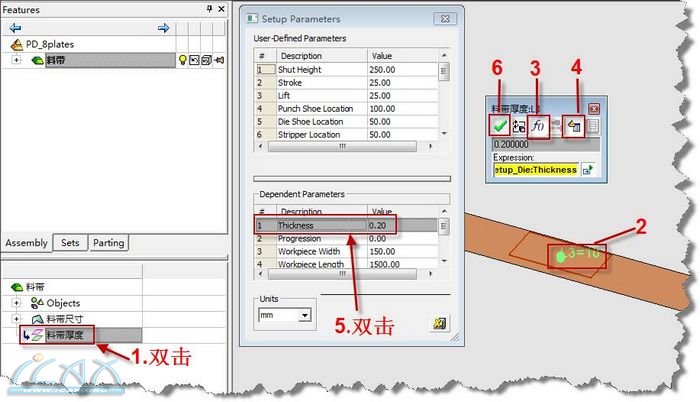Click User-Defined vertical scrollbar up arrow

444,55
